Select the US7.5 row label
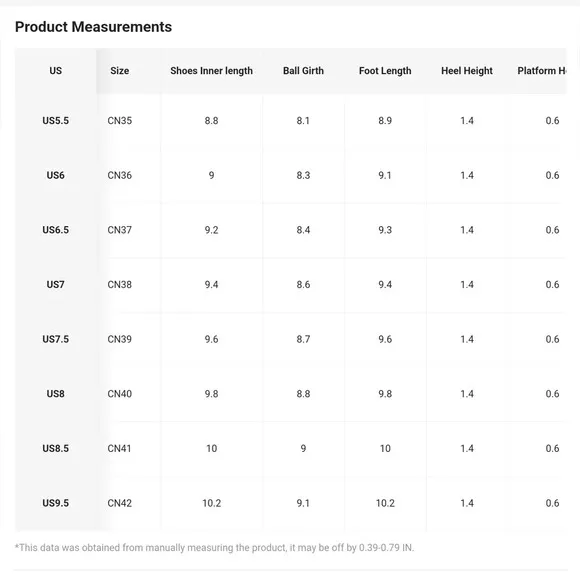The width and height of the screenshot is (580, 580). 55,339
